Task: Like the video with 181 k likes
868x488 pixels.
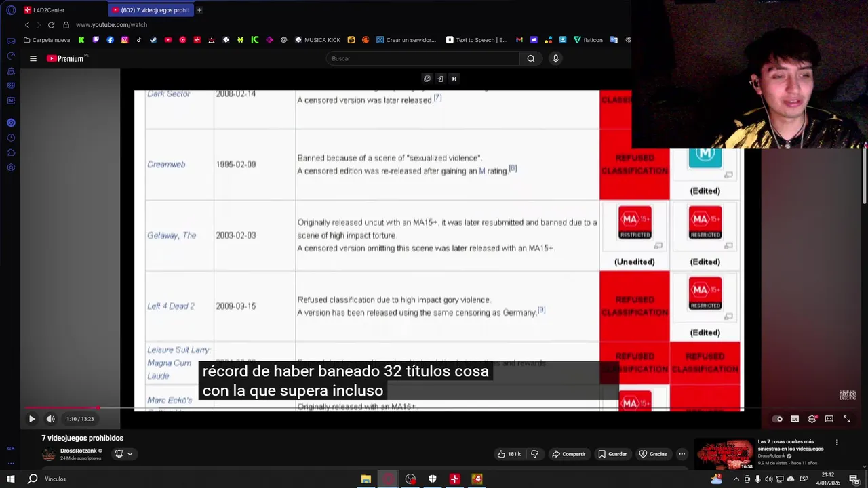Action: pyautogui.click(x=509, y=454)
